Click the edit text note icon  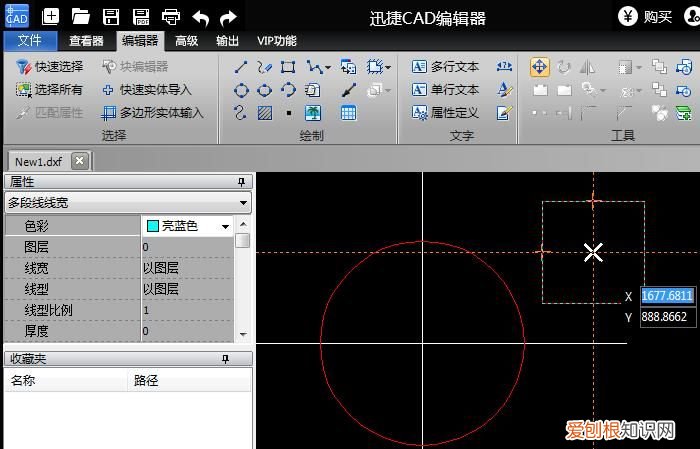click(504, 113)
